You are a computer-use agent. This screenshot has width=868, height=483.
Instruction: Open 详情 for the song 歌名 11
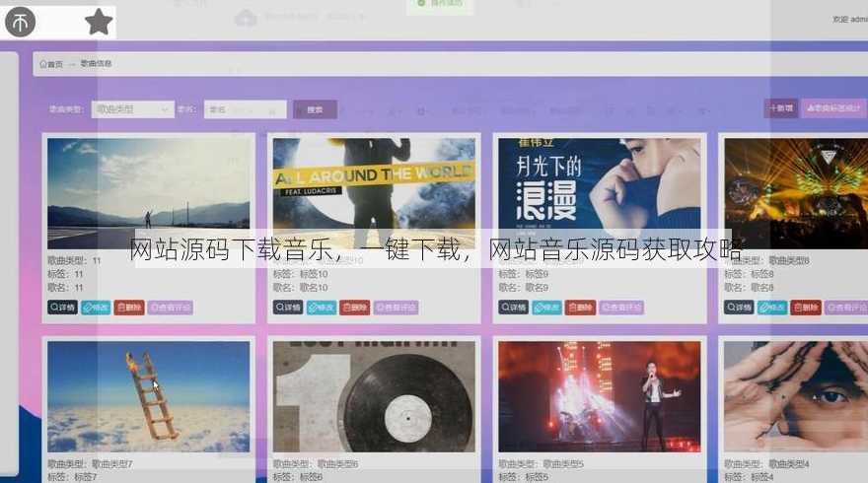[62, 308]
